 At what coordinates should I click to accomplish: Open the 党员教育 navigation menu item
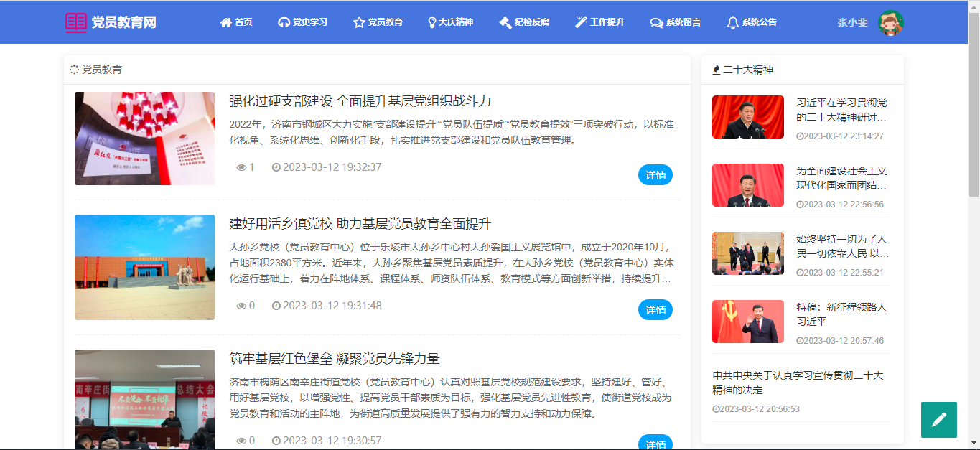(378, 22)
